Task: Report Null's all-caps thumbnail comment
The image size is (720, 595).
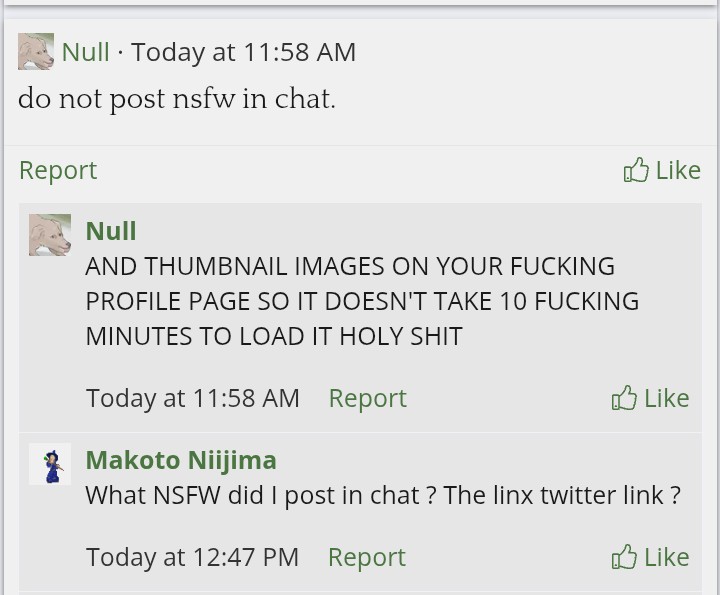Action: (x=367, y=398)
